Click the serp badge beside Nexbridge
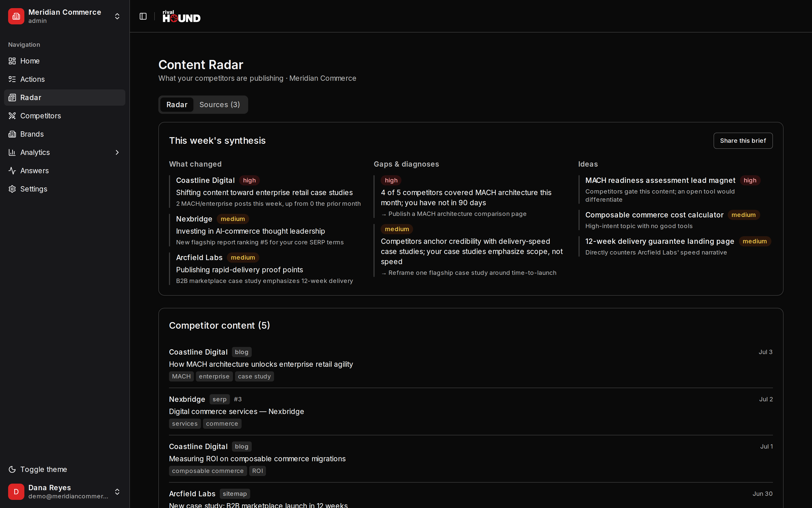Viewport: 812px width, 508px height. (219, 399)
